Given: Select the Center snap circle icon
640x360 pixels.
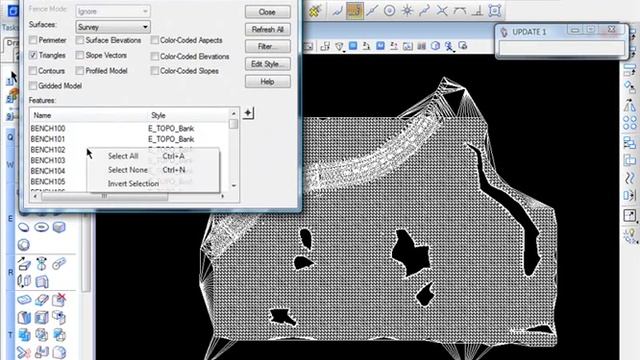Looking at the screenshot, I should [389, 11].
